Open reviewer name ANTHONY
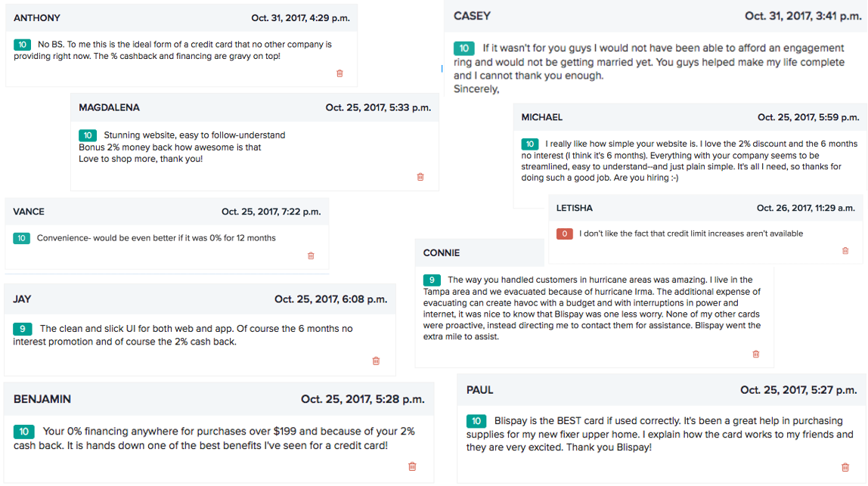The image size is (868, 486). (x=37, y=17)
